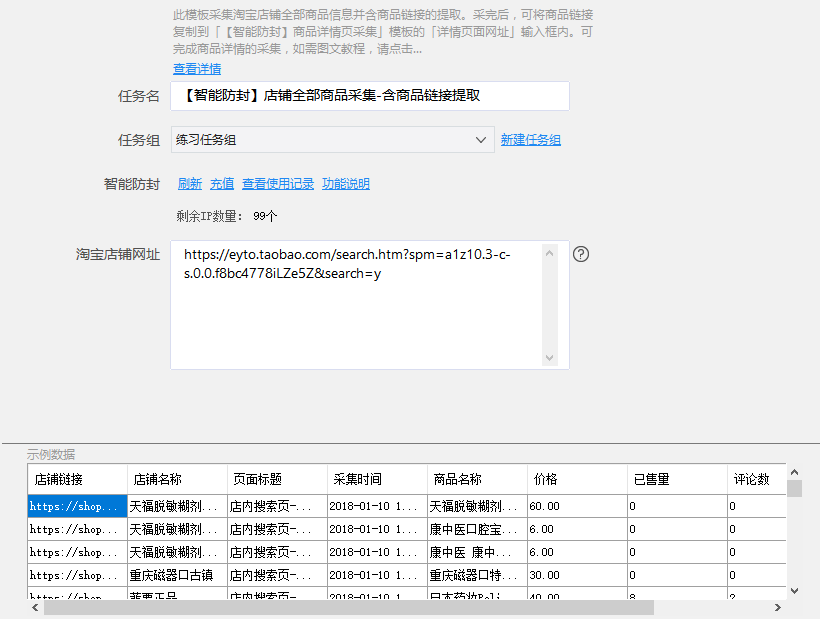This screenshot has height=619, width=820.
Task: Select the highlighted https://shop... cell
Action: pos(77,506)
